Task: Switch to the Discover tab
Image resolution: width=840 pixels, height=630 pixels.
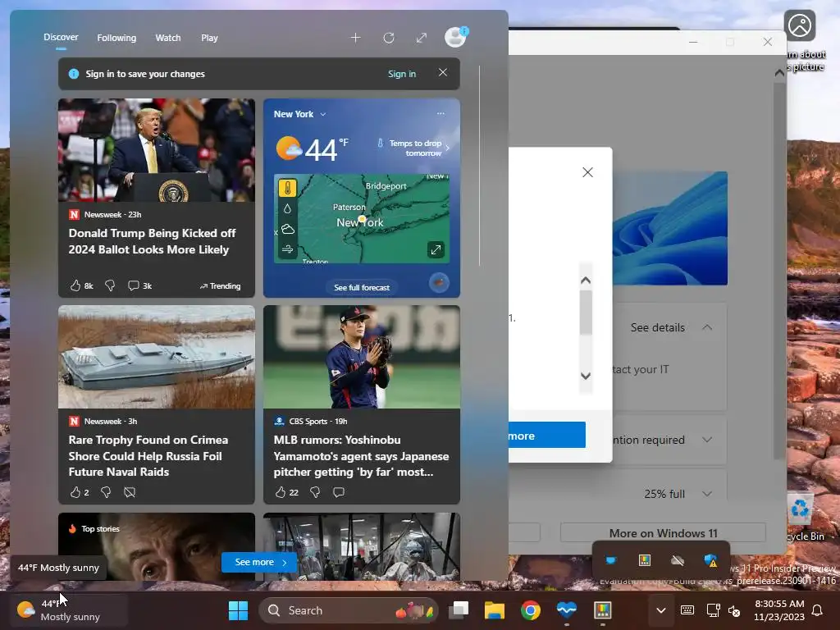Action: [61, 38]
